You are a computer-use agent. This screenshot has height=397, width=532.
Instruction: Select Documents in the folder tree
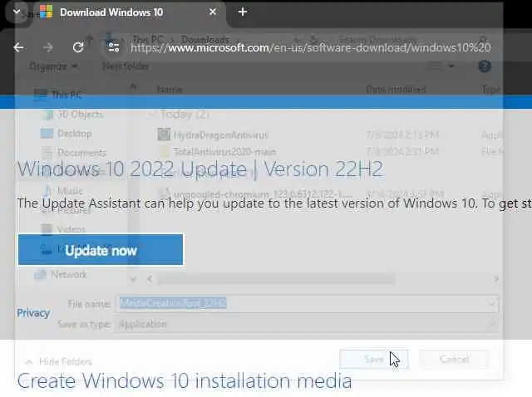coord(74,153)
